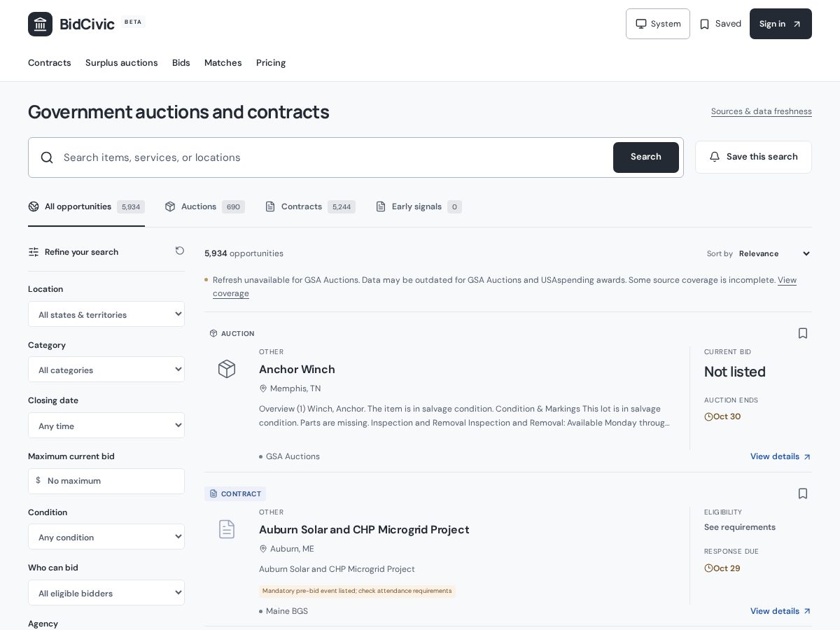Click the Search button

[646, 157]
